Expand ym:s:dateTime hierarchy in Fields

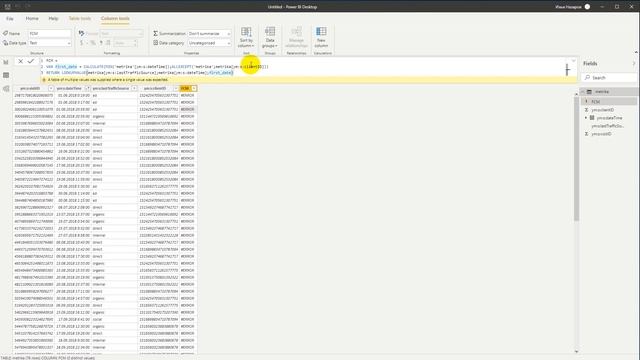pyautogui.click(x=586, y=118)
